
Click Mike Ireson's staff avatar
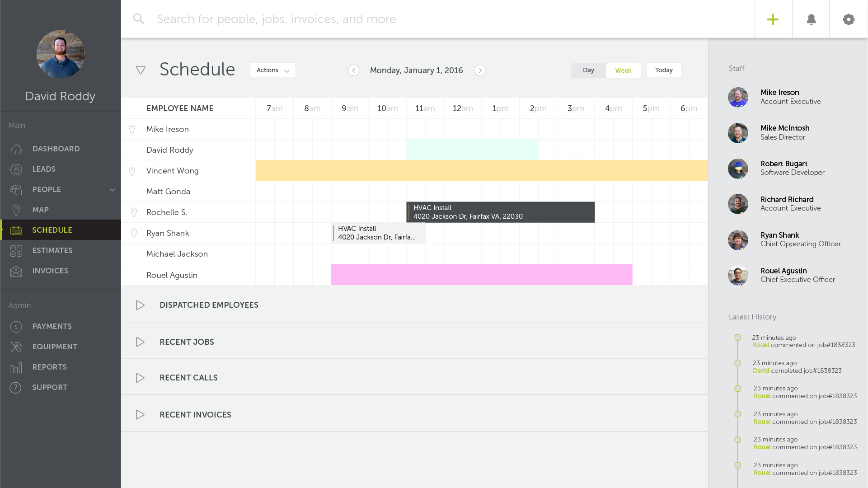(x=738, y=97)
